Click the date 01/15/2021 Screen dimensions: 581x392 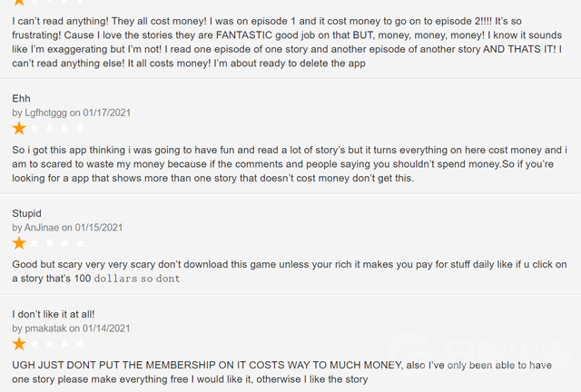point(99,228)
